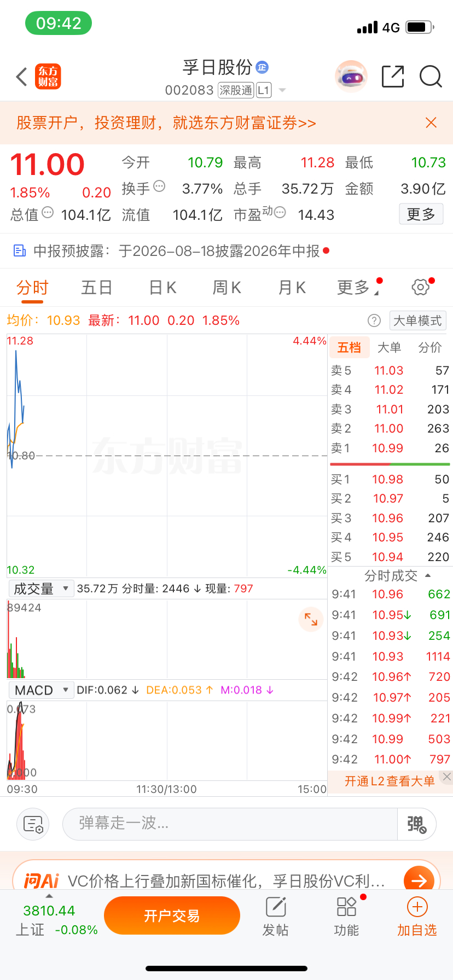Switch to the 周K tab
This screenshot has width=453, height=980.
tap(227, 288)
